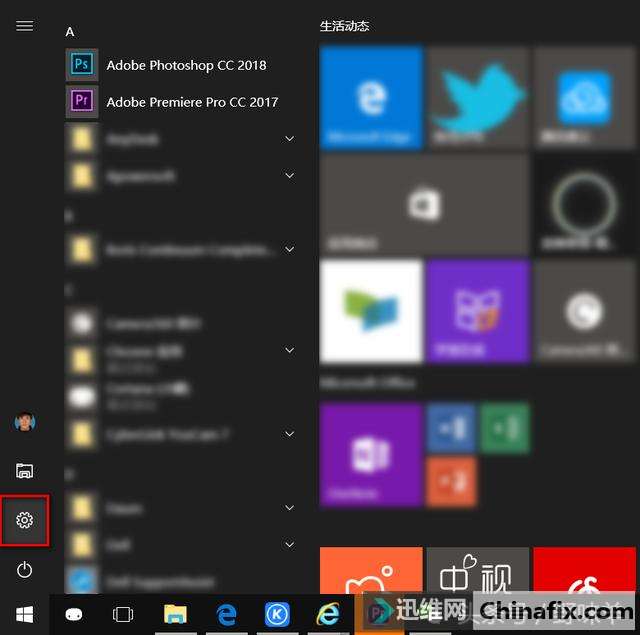Open the grey clock icon tile
Viewport: 640px width, 635px height.
pyautogui.click(x=584, y=311)
